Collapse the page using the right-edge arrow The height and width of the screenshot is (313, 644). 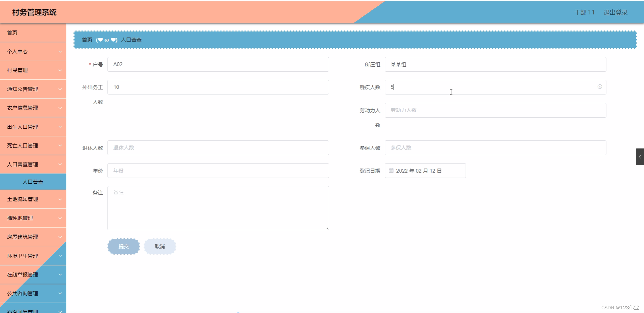pos(640,156)
